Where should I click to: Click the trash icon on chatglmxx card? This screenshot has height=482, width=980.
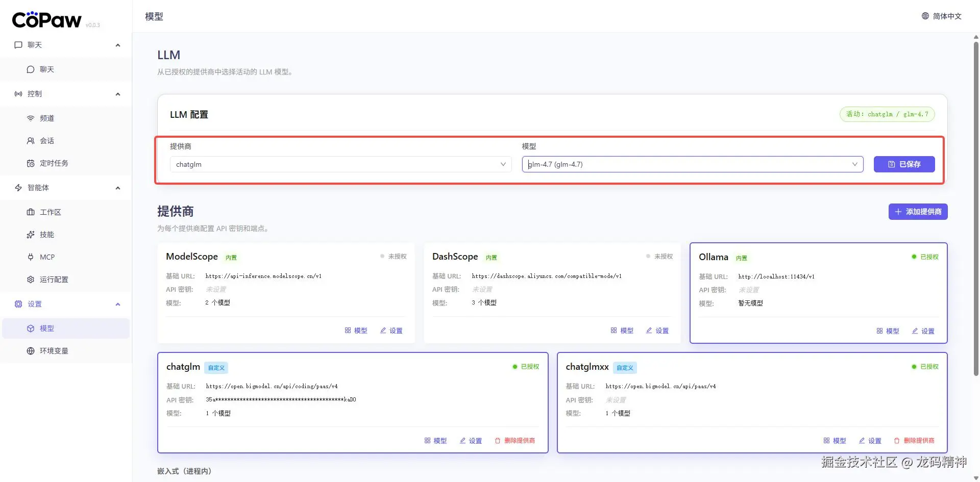coord(897,441)
